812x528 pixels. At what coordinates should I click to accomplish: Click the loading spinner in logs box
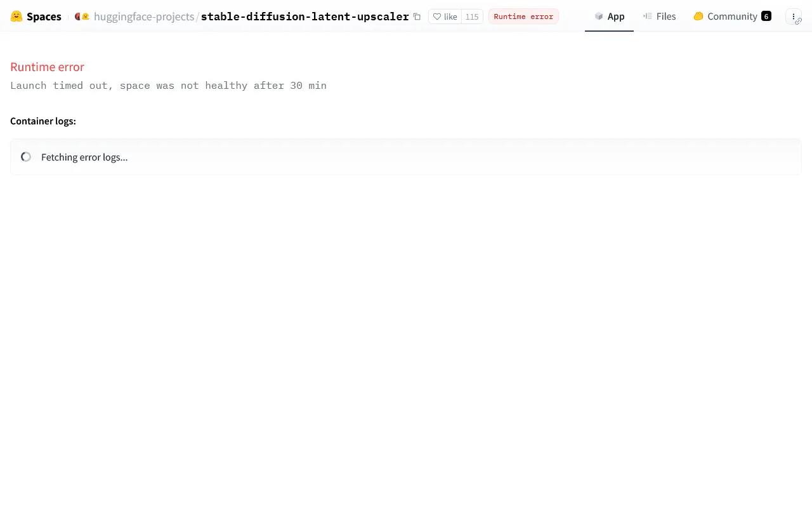[26, 157]
